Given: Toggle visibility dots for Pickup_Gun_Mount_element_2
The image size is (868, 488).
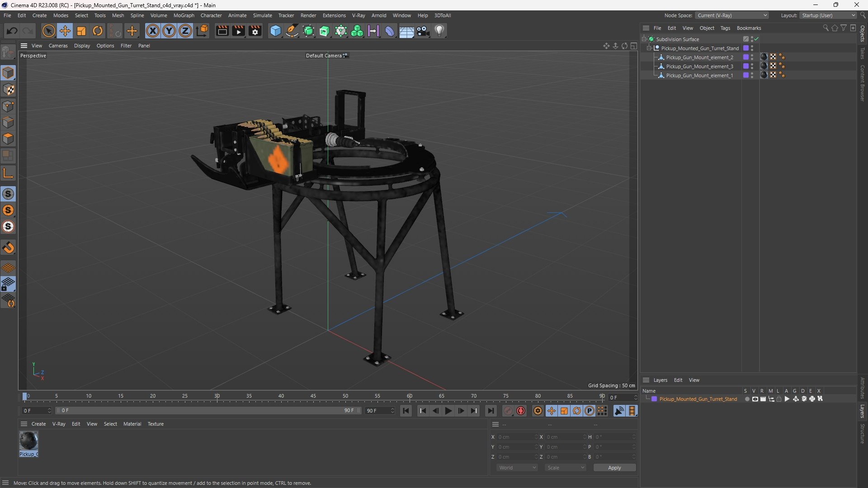Looking at the screenshot, I should 752,57.
